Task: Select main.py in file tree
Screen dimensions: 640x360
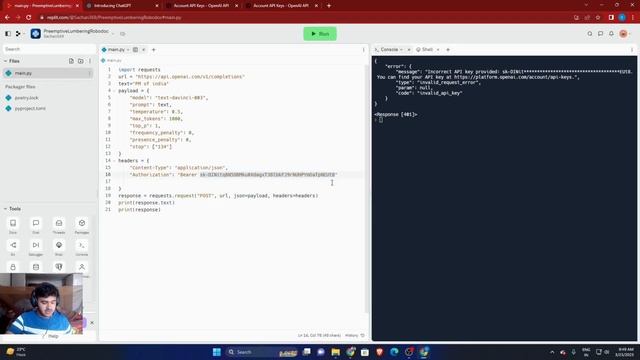Action: (x=48, y=73)
